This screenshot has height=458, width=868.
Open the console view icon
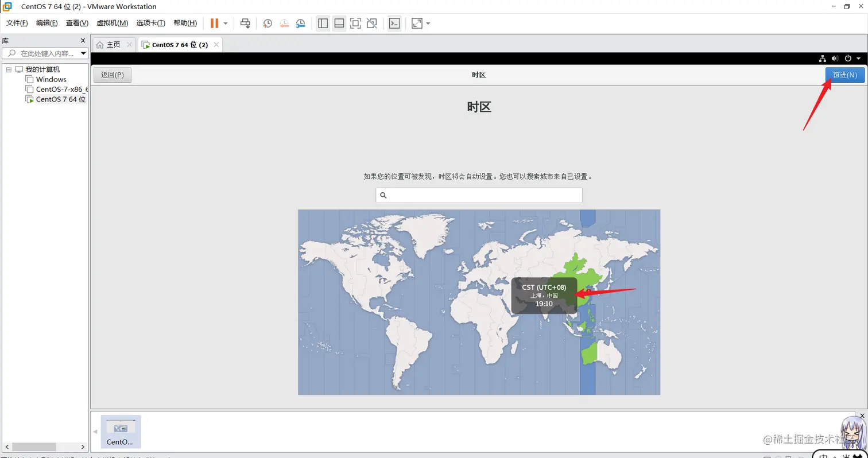click(394, 24)
